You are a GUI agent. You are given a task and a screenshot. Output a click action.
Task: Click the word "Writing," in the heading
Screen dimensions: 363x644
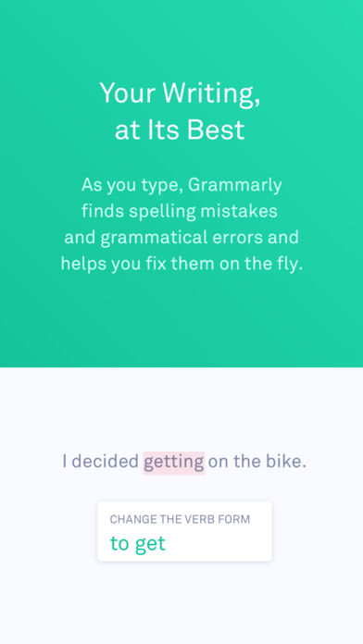tap(211, 94)
